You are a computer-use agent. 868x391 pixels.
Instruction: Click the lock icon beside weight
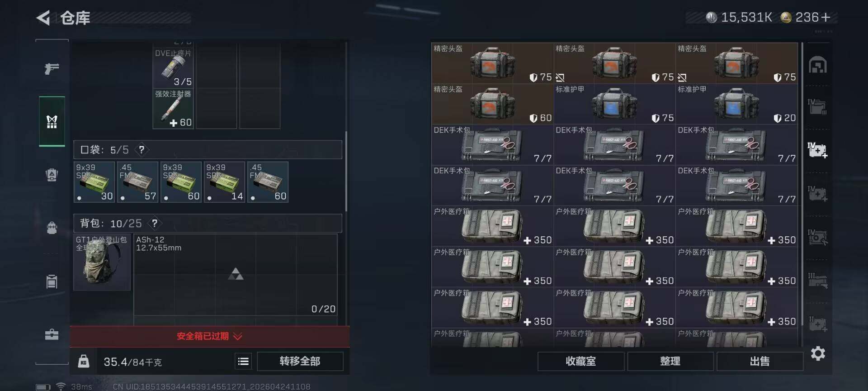84,361
